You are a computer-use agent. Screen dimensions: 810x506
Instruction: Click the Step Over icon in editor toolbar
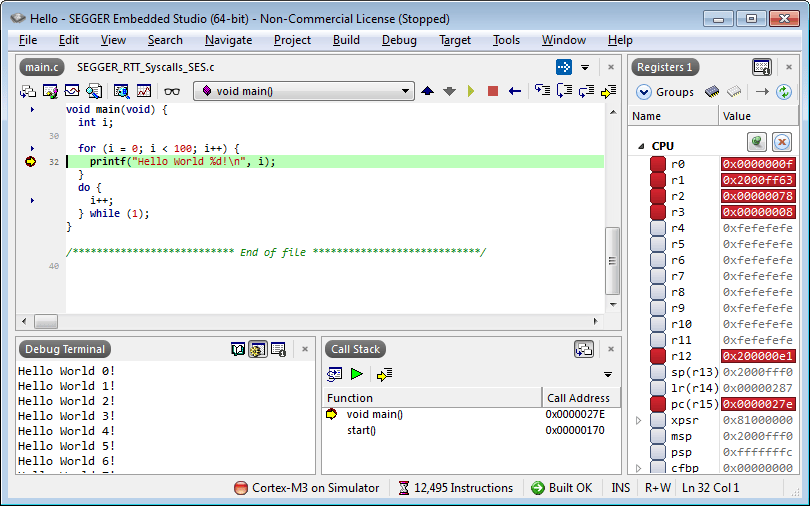564,91
